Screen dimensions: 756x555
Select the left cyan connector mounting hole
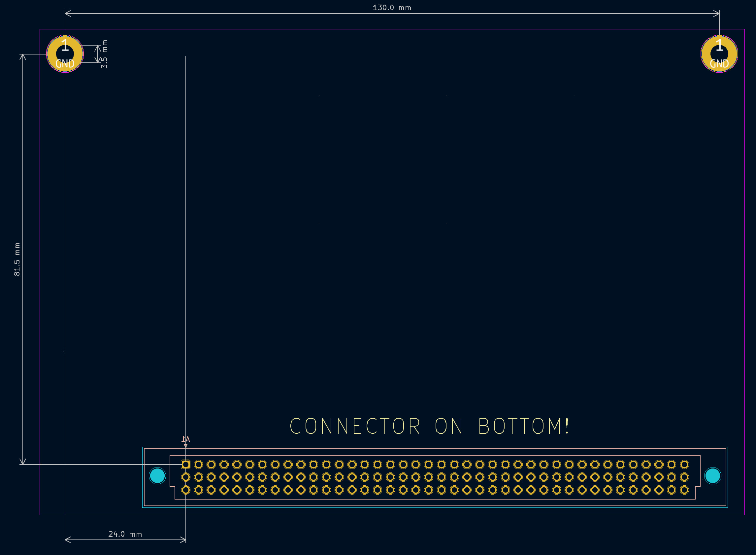pyautogui.click(x=157, y=476)
